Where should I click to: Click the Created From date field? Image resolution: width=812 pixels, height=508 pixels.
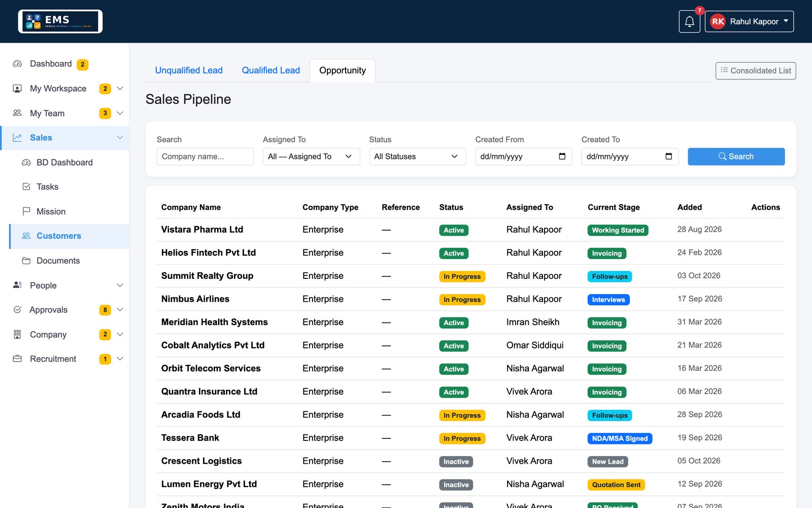(x=524, y=156)
